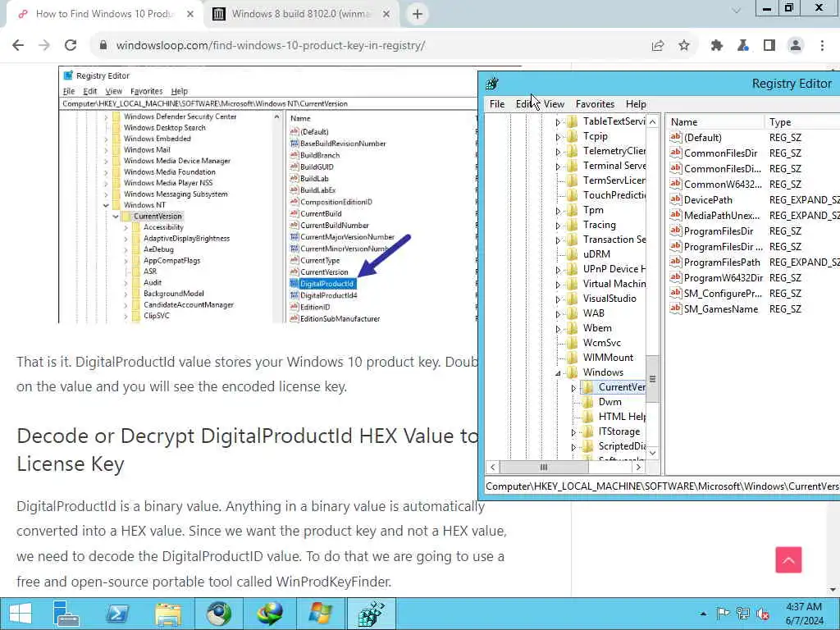This screenshot has height=630, width=840.
Task: Select the ProgramW6432Dir value icon
Action: [x=676, y=277]
